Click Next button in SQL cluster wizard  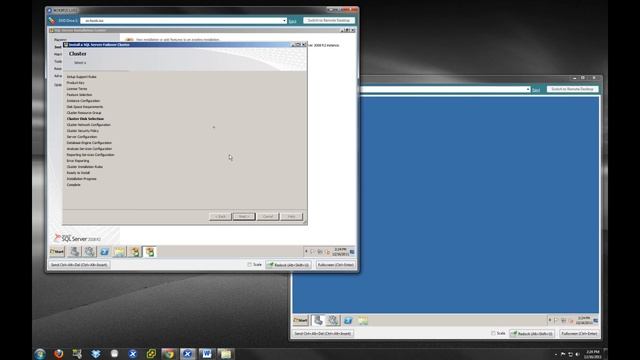[x=244, y=216]
